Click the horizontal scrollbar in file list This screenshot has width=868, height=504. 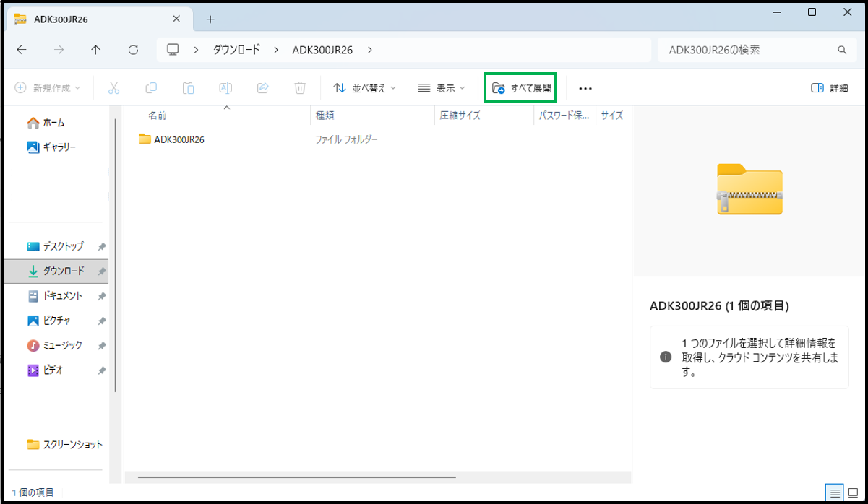click(296, 477)
